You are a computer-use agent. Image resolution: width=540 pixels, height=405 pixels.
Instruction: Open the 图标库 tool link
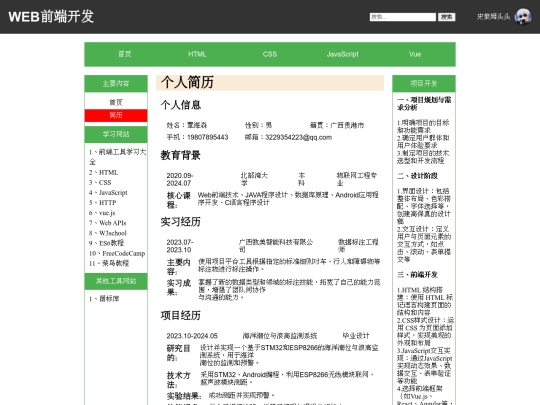(109, 299)
